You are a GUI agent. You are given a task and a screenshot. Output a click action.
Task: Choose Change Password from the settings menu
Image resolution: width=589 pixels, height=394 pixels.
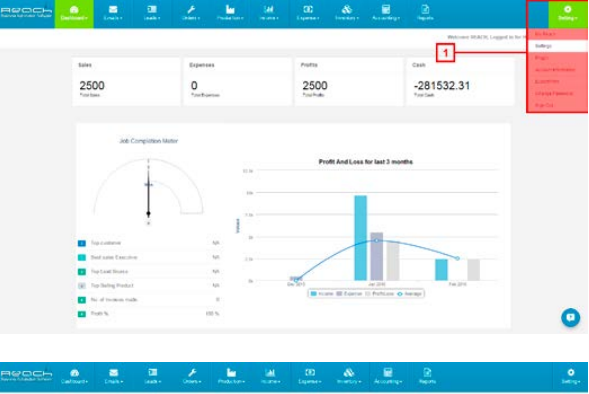(554, 93)
